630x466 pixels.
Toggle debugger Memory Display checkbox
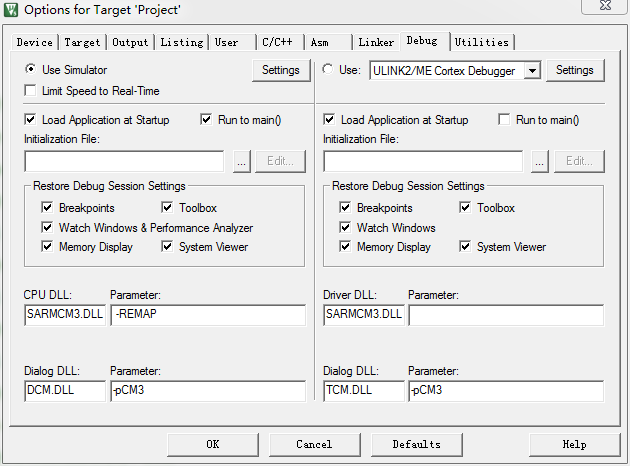[345, 246]
